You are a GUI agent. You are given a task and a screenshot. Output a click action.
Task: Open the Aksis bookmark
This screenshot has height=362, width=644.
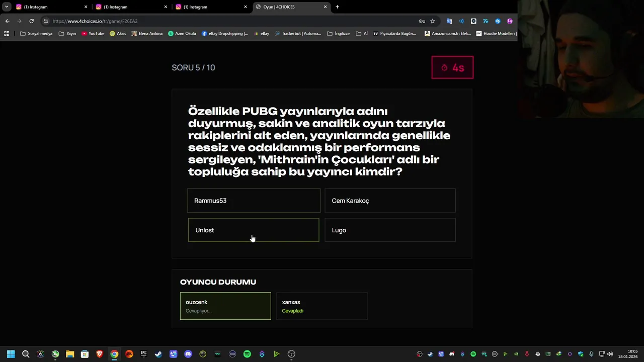[118, 34]
